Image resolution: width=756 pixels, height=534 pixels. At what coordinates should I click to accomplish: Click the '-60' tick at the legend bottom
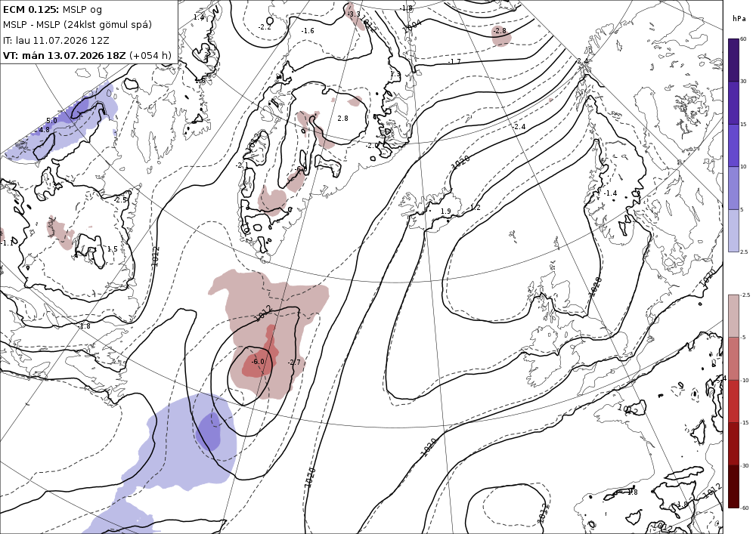tap(745, 508)
